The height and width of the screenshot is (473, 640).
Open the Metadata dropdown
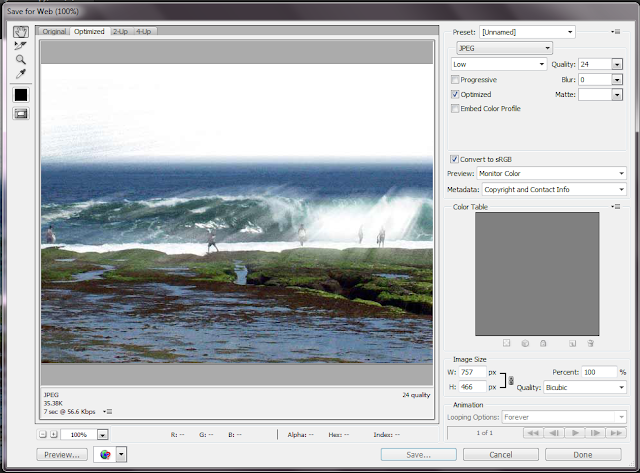point(554,189)
